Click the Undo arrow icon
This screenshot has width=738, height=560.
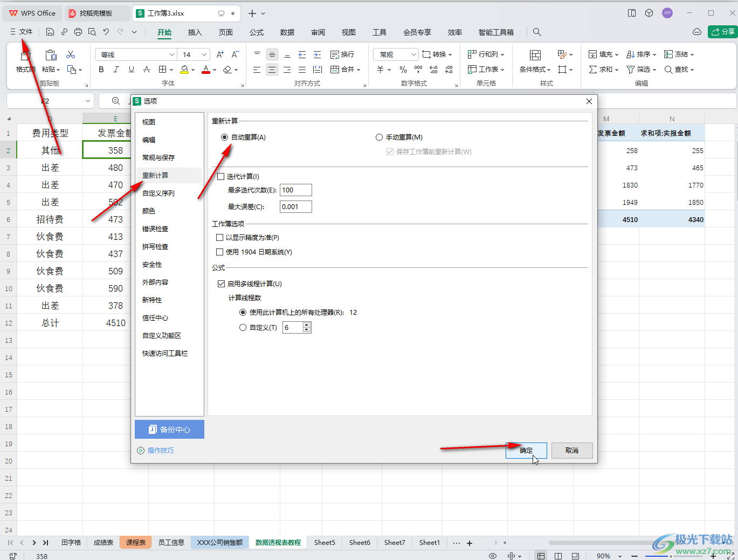point(106,32)
